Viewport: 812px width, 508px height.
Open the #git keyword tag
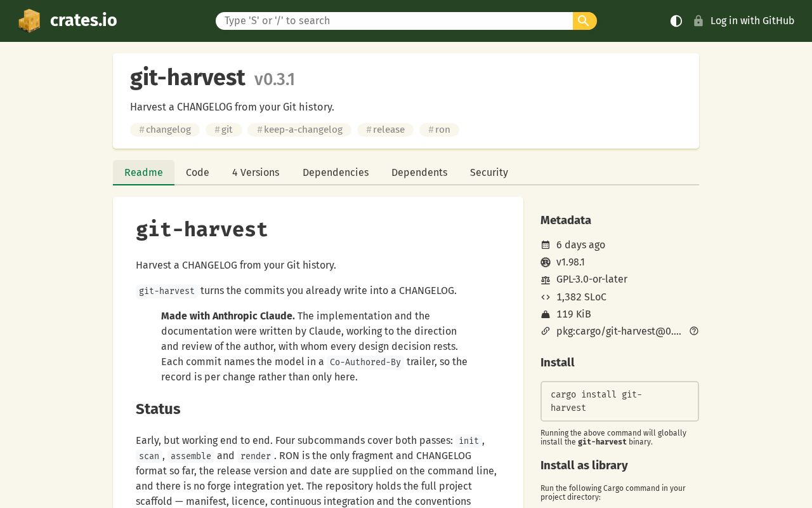click(x=224, y=130)
